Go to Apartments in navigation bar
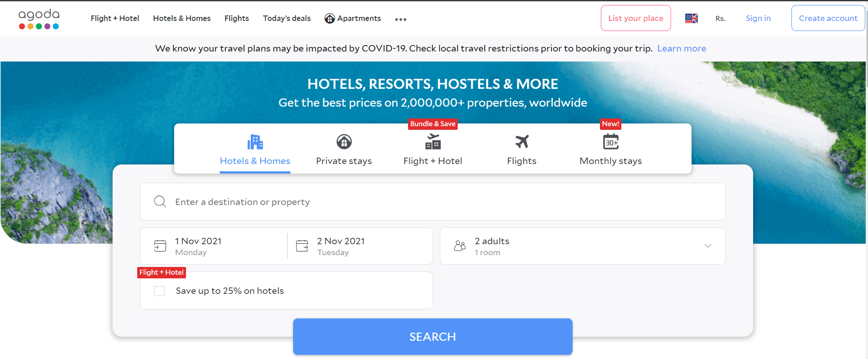The width and height of the screenshot is (868, 359). click(352, 18)
